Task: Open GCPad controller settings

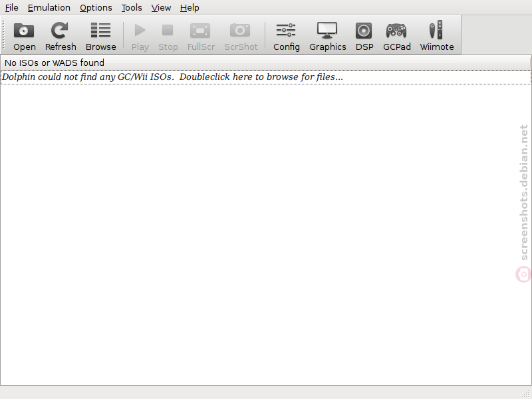Action: click(x=396, y=36)
